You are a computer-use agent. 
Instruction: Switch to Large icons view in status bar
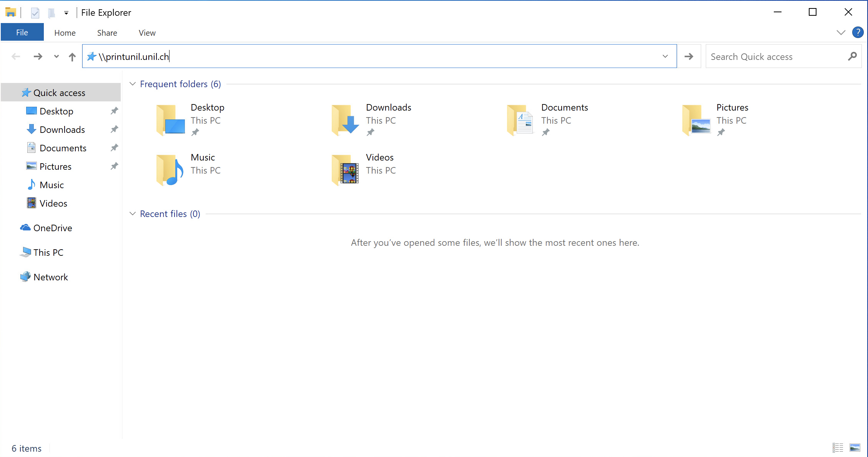click(855, 447)
